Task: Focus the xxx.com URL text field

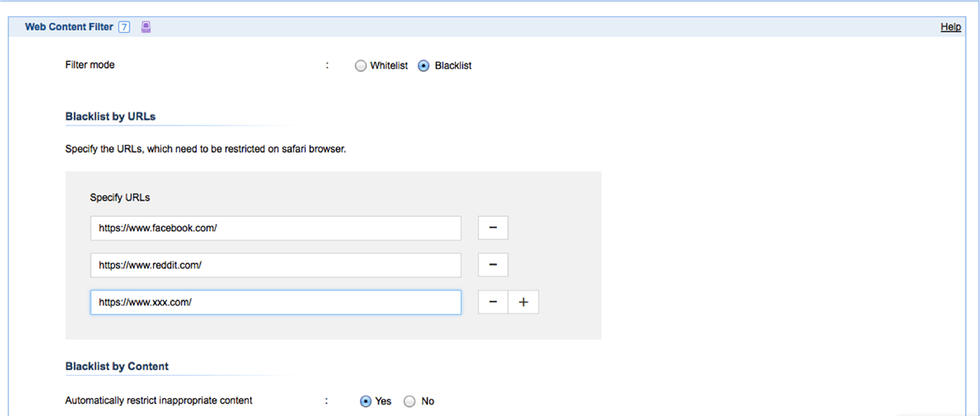Action: 275,302
